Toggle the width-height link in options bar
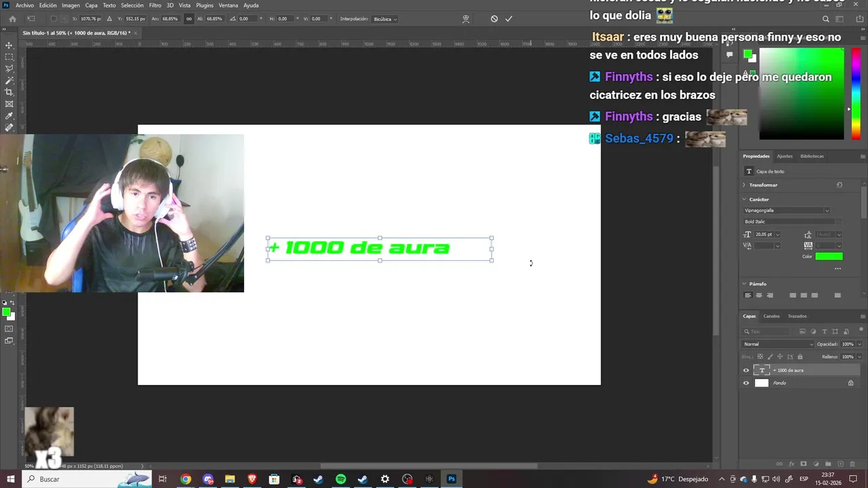The width and height of the screenshot is (868, 488). pos(189,19)
